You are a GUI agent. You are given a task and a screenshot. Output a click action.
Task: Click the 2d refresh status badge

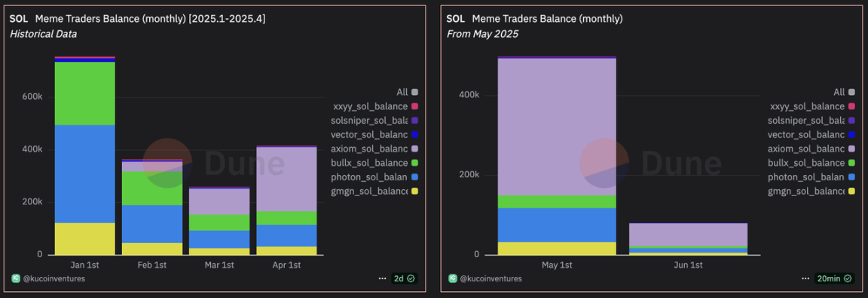404,278
